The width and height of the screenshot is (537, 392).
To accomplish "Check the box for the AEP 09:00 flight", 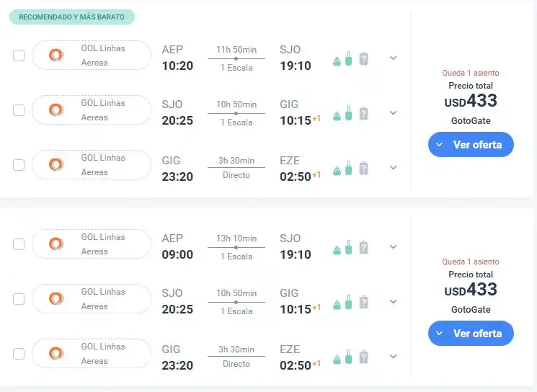I will (x=19, y=244).
